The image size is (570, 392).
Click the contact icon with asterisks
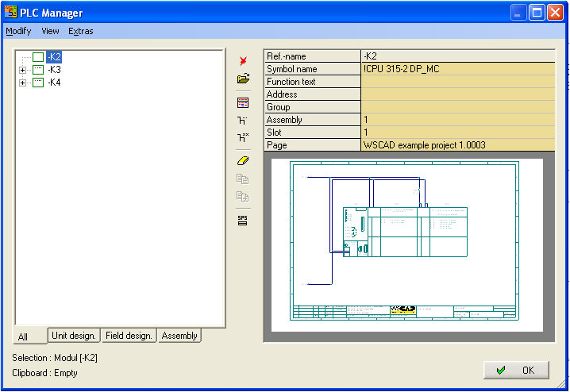tap(243, 138)
